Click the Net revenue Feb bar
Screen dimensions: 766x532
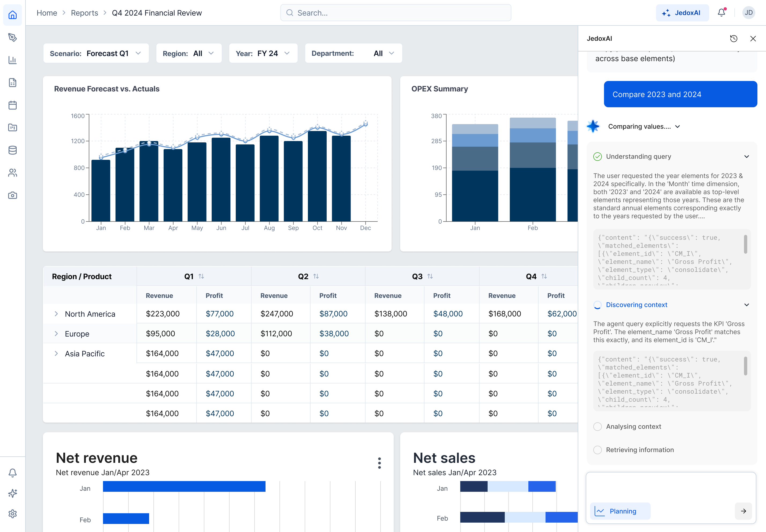pos(126,518)
